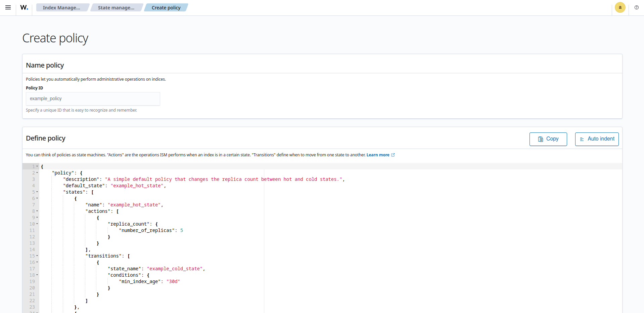
Task: Select the Create policy tab
Action: tap(166, 7)
